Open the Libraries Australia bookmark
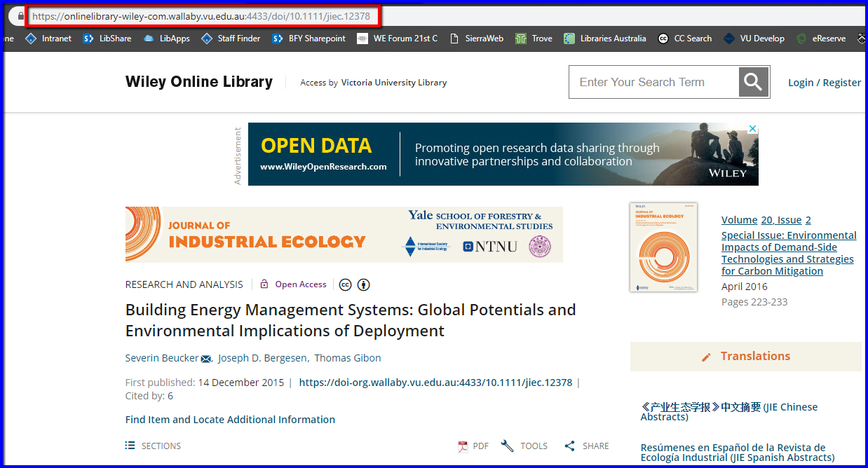The height and width of the screenshot is (468, 868). pos(604,39)
